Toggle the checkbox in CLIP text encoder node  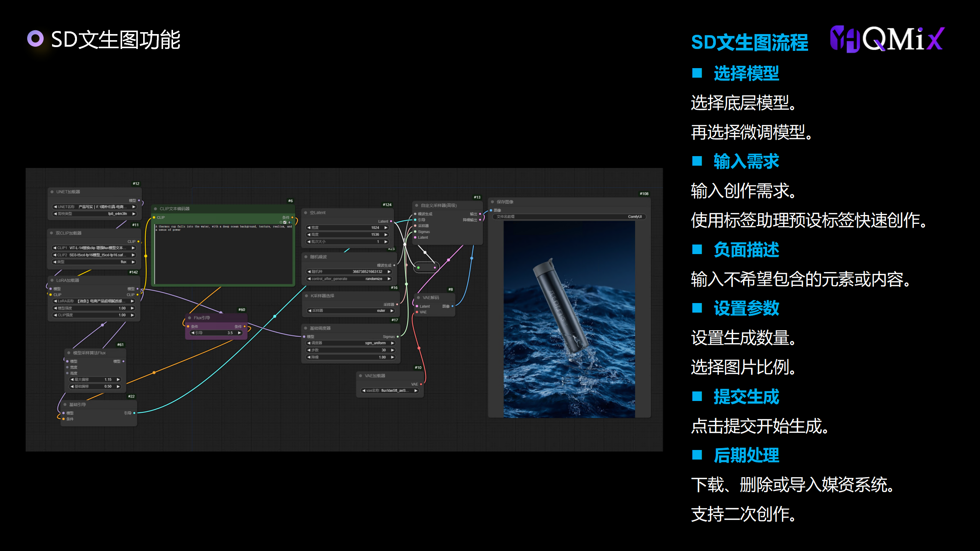tap(285, 222)
